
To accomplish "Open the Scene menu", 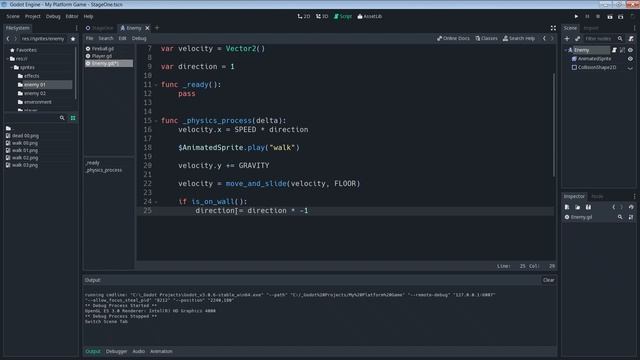I will [13, 16].
